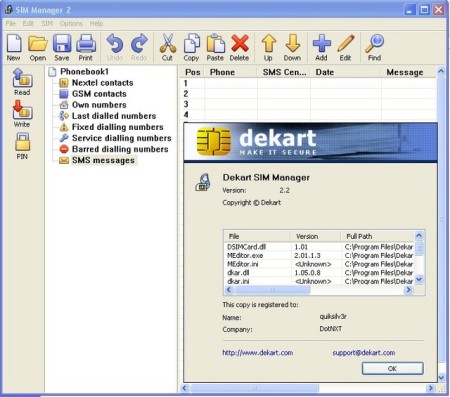This screenshot has width=450, height=397.
Task: Maximize the SIM Manager window
Action: [x=424, y=10]
